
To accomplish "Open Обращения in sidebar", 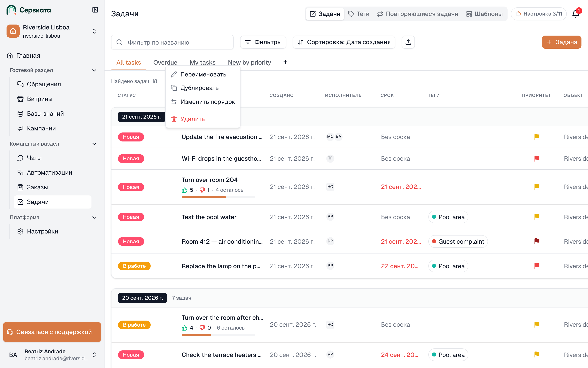I will tap(52, 84).
